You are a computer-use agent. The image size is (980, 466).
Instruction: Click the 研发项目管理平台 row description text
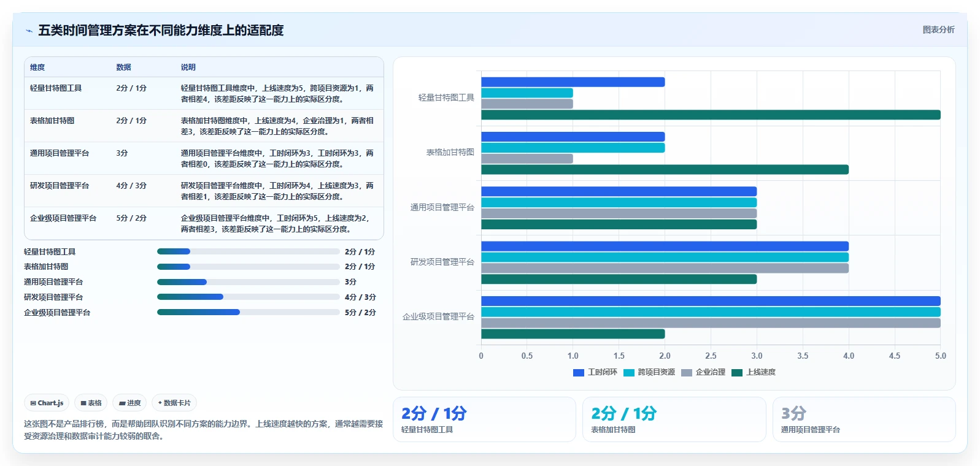277,191
